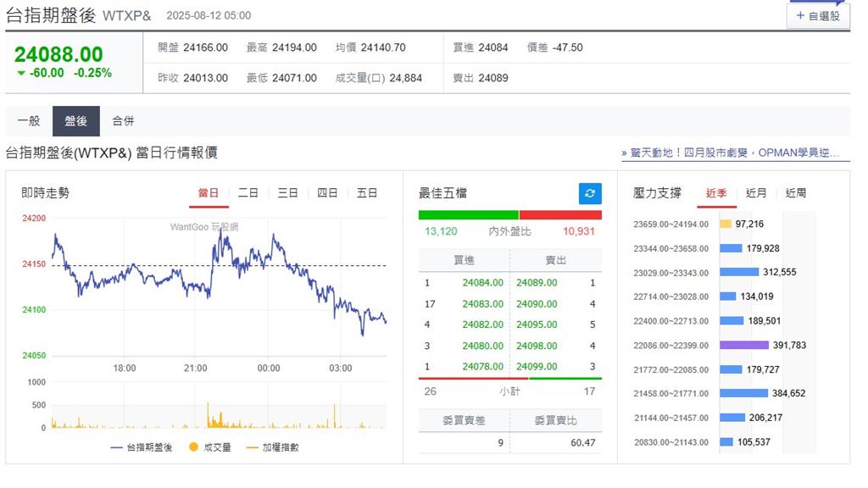Click the current price 24088.00
The image size is (868, 488).
(x=58, y=54)
